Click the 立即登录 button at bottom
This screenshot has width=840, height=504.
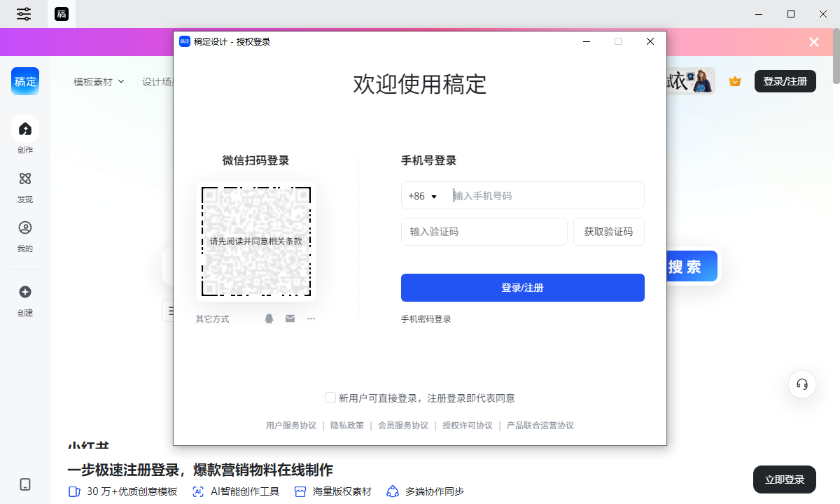point(785,479)
